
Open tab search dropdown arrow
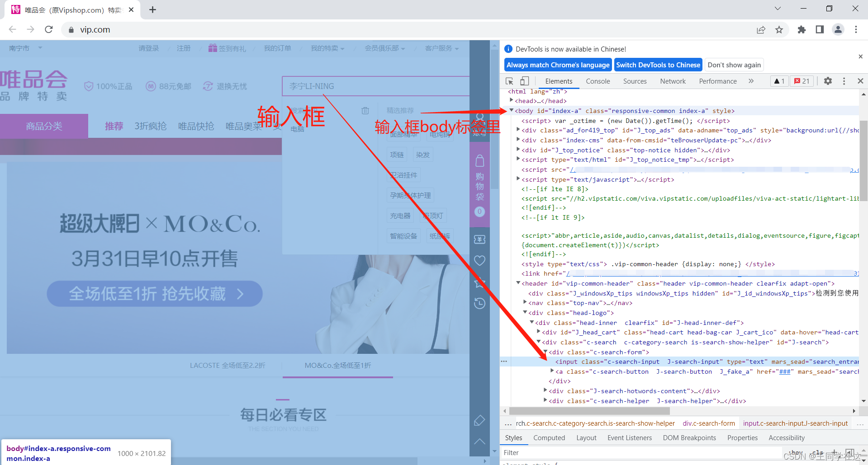point(778,9)
